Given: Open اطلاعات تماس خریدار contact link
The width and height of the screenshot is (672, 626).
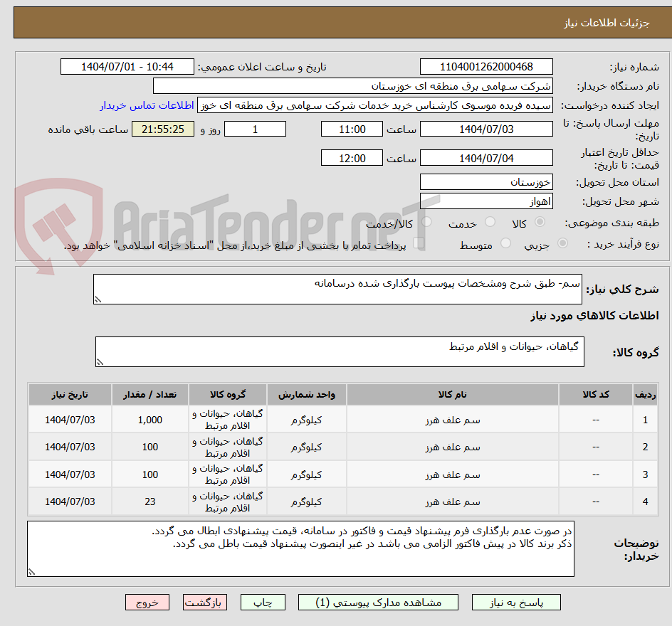Looking at the screenshot, I should pyautogui.click(x=147, y=105).
